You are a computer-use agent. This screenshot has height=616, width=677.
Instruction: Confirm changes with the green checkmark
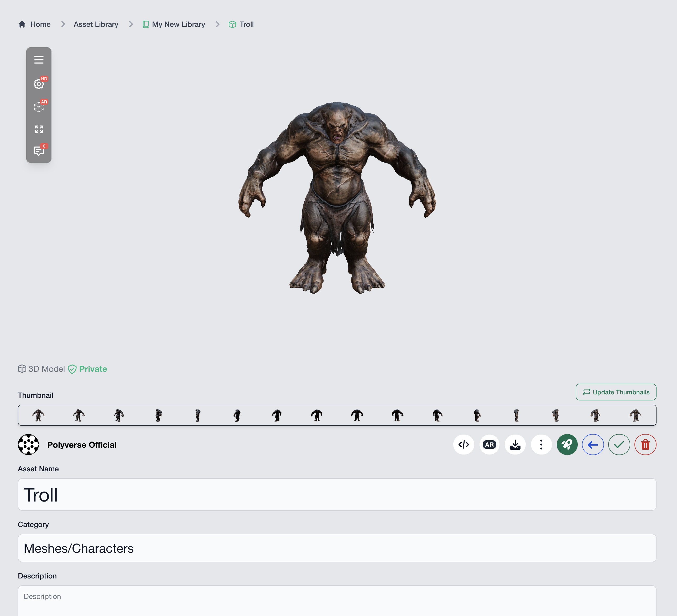pos(619,445)
